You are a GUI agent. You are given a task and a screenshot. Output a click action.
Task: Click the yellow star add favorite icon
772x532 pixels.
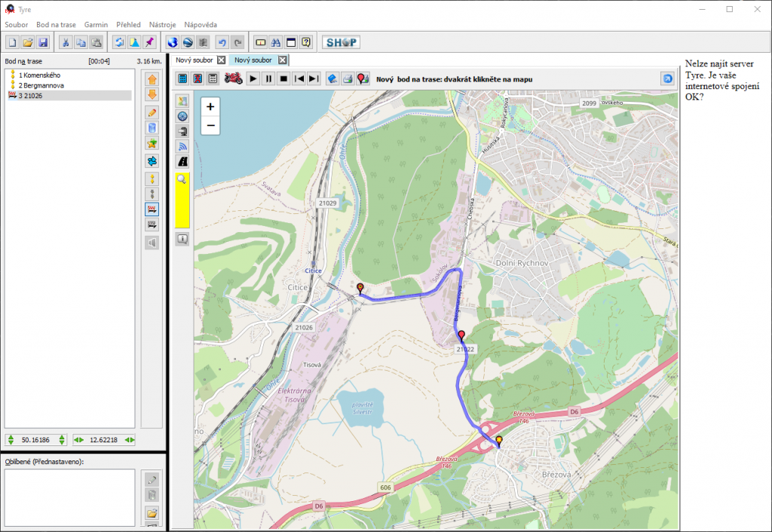(x=152, y=143)
